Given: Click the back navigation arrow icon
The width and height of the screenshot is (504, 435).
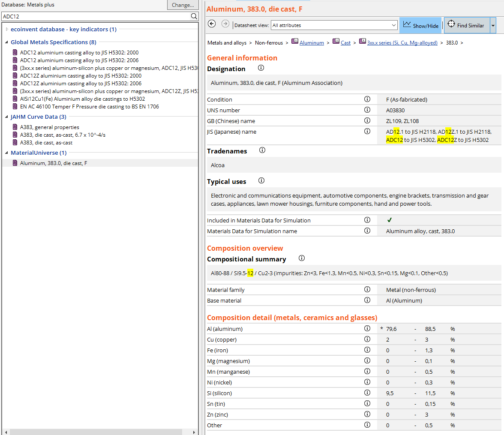Looking at the screenshot, I should [x=212, y=24].
